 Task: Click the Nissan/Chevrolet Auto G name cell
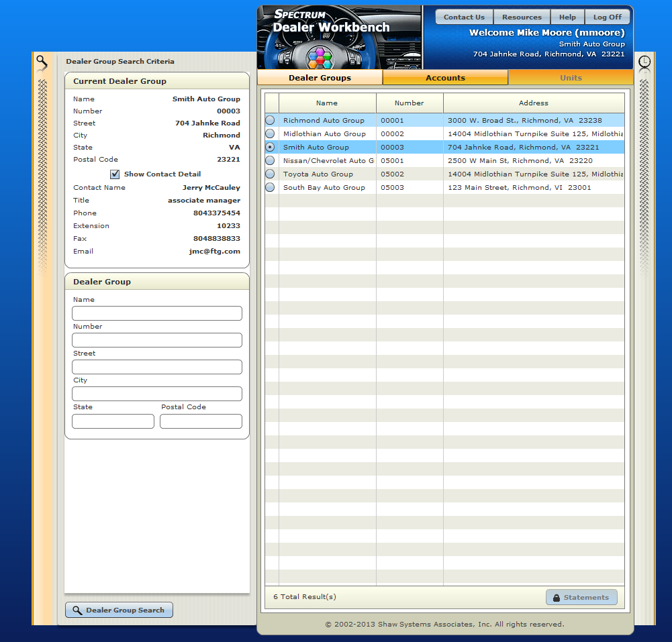point(328,160)
